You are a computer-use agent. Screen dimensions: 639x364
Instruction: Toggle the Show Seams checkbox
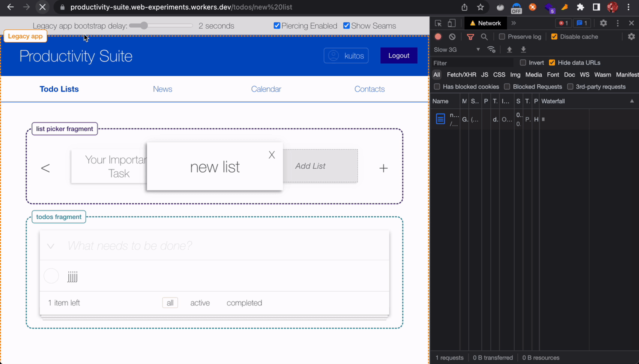pos(346,25)
